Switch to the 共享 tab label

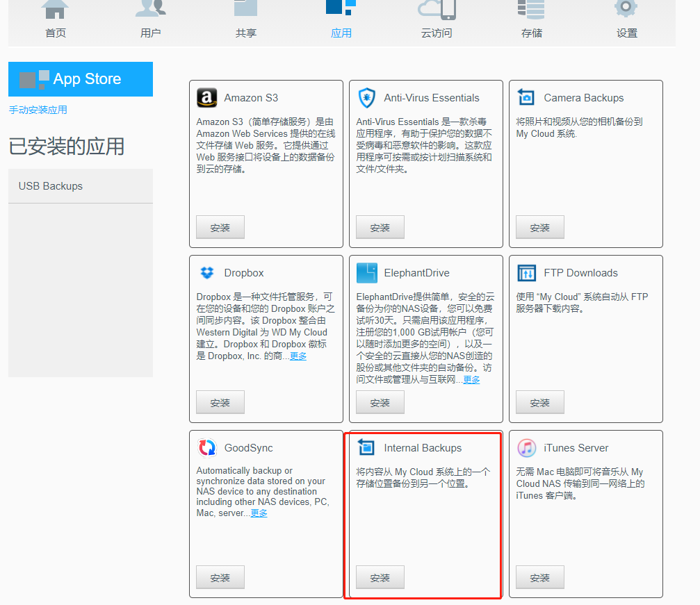[x=246, y=33]
